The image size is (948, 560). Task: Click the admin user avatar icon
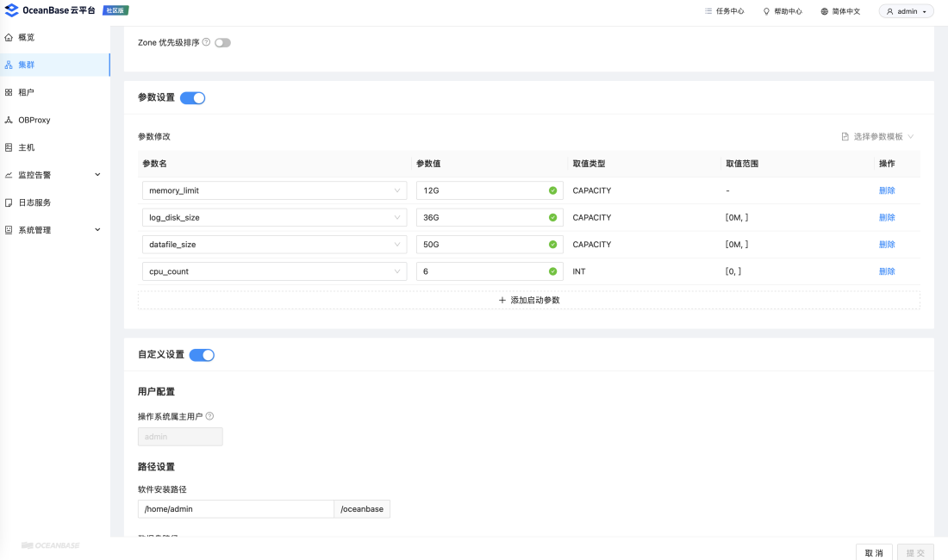pos(890,11)
